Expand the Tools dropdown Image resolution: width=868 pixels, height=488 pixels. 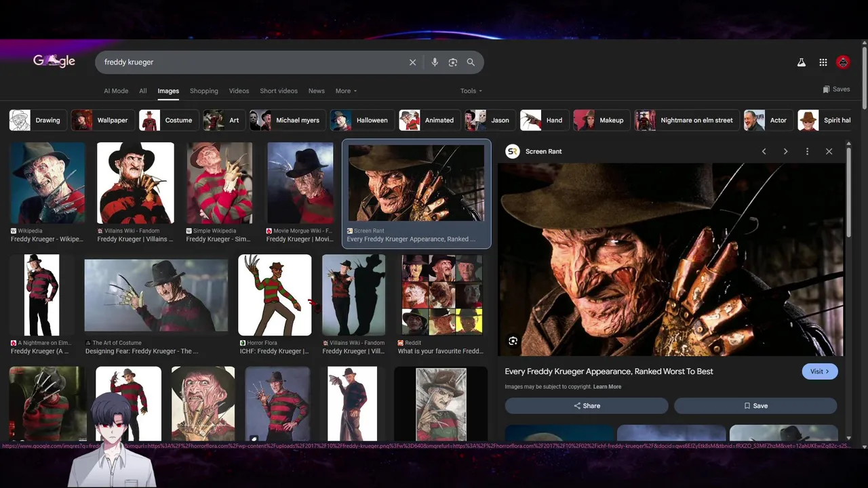471,91
